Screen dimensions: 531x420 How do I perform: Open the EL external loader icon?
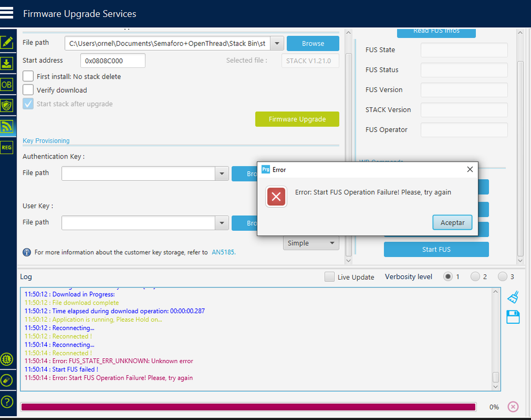click(x=7, y=359)
